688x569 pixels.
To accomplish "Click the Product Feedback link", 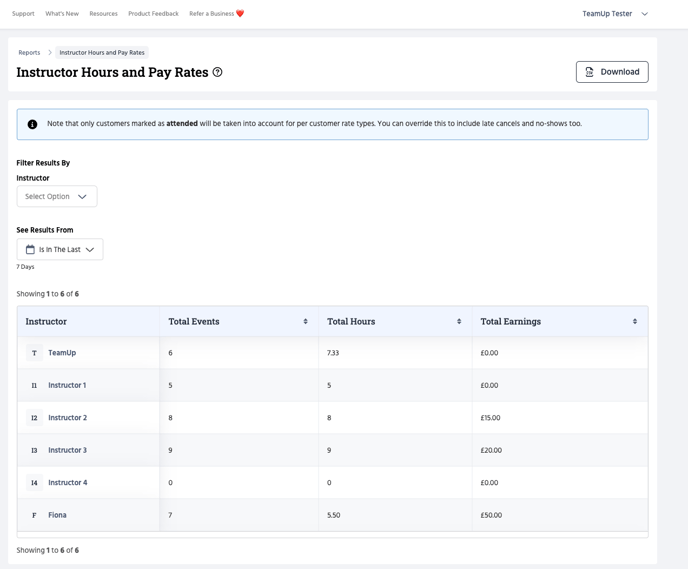I will (x=153, y=14).
